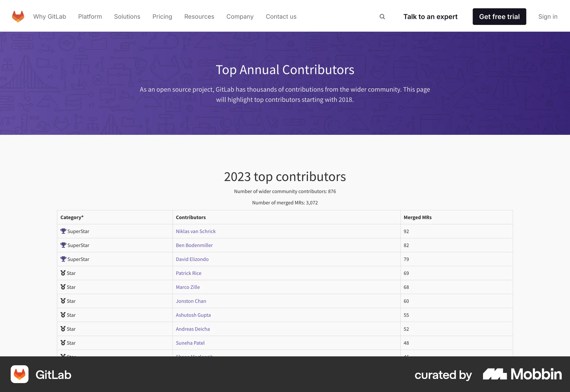The width and height of the screenshot is (570, 392).
Task: Select the Pricing navigation item
Action: click(x=162, y=17)
